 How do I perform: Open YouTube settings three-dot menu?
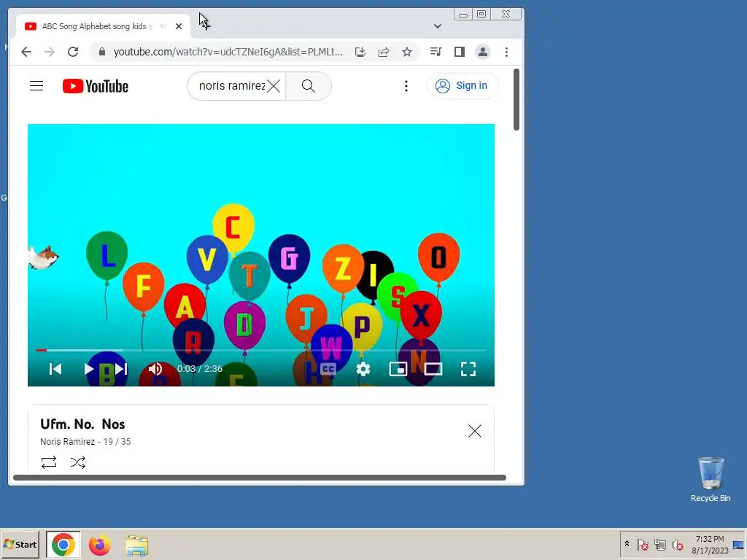[406, 86]
